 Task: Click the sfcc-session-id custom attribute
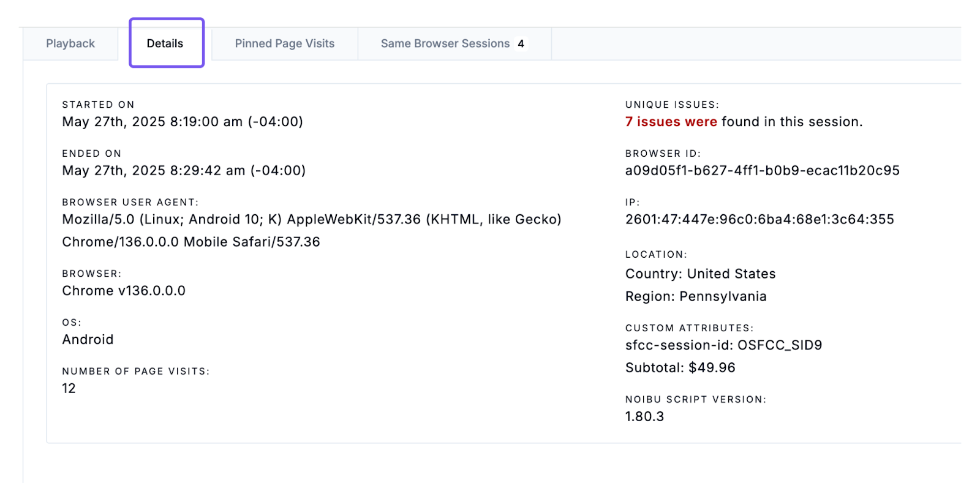click(723, 345)
